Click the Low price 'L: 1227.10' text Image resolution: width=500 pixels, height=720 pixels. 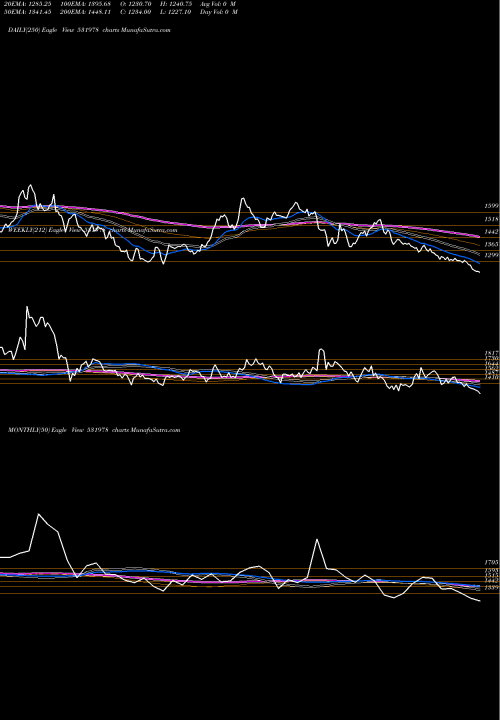click(x=176, y=12)
